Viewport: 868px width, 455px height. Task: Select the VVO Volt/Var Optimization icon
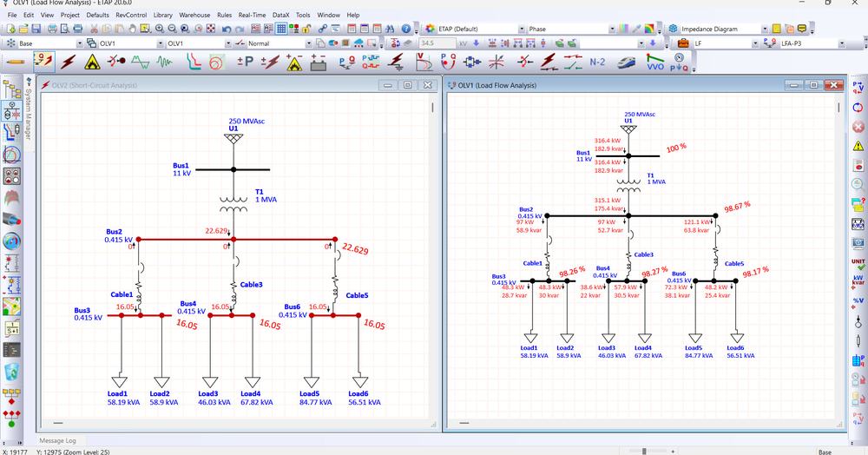pos(654,62)
